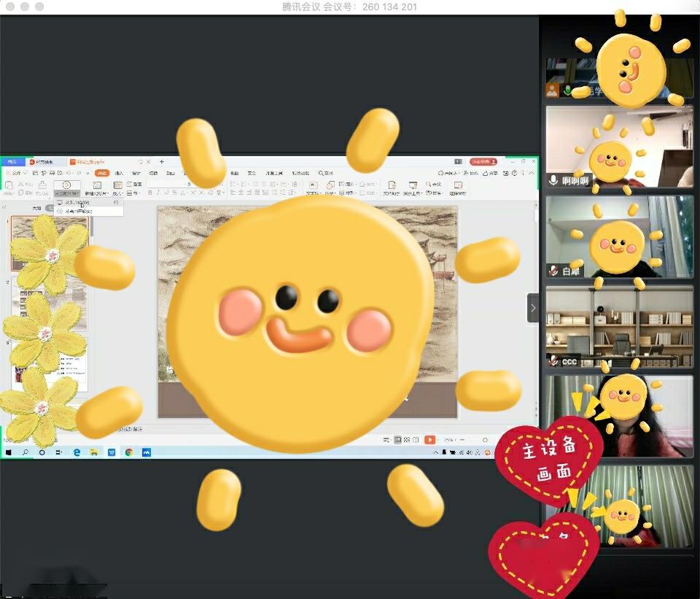Select the 白犀 participant video tile
Screen dimensions: 700x599
[619, 236]
